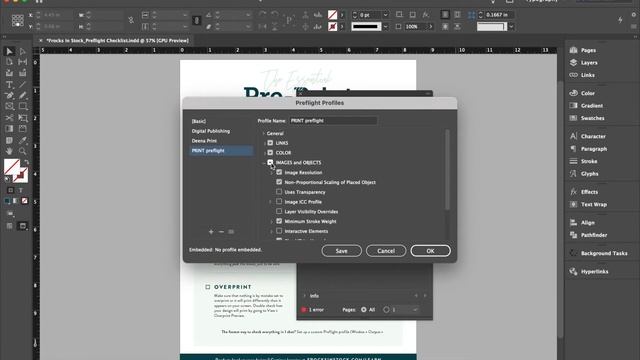Select the Selection tool arrow
Screen dimensions: 640x360
[9, 51]
